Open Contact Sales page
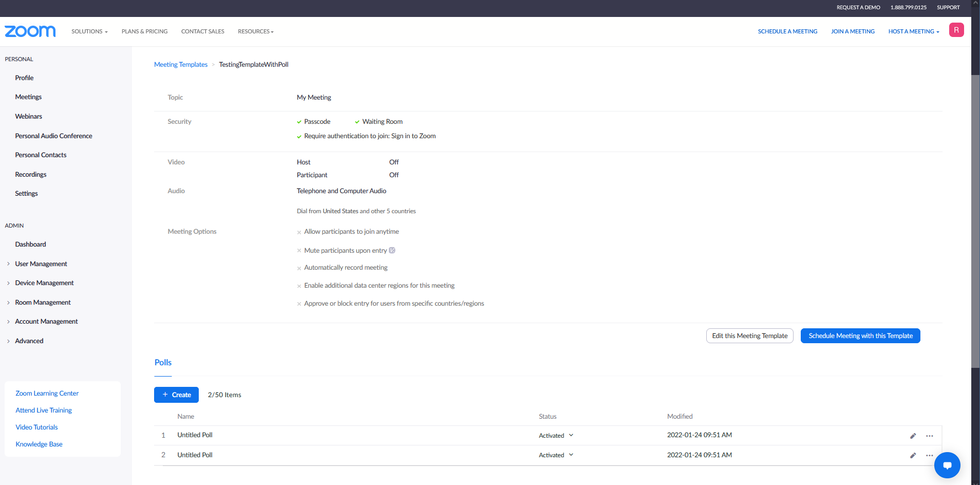Viewport: 980px width, 485px height. tap(202, 31)
